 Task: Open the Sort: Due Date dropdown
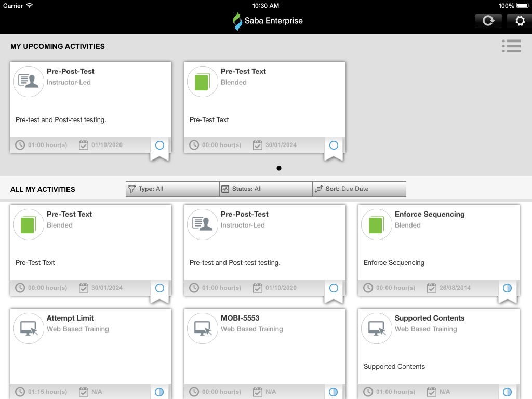pyautogui.click(x=360, y=189)
